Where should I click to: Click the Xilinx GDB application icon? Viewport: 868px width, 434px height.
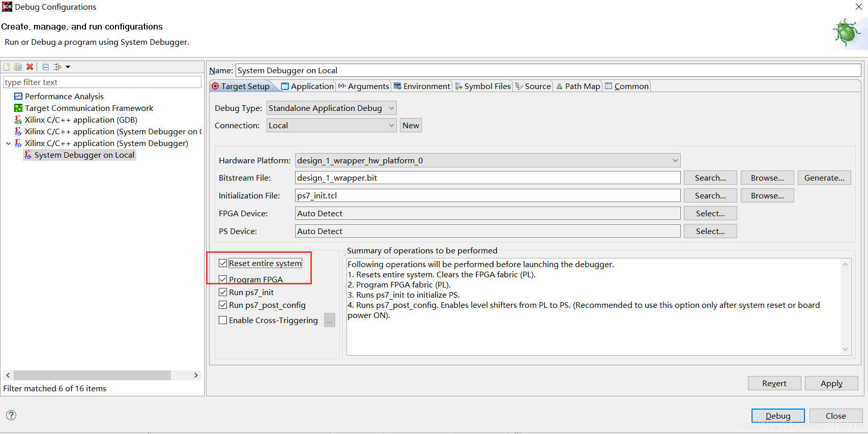[x=18, y=120]
